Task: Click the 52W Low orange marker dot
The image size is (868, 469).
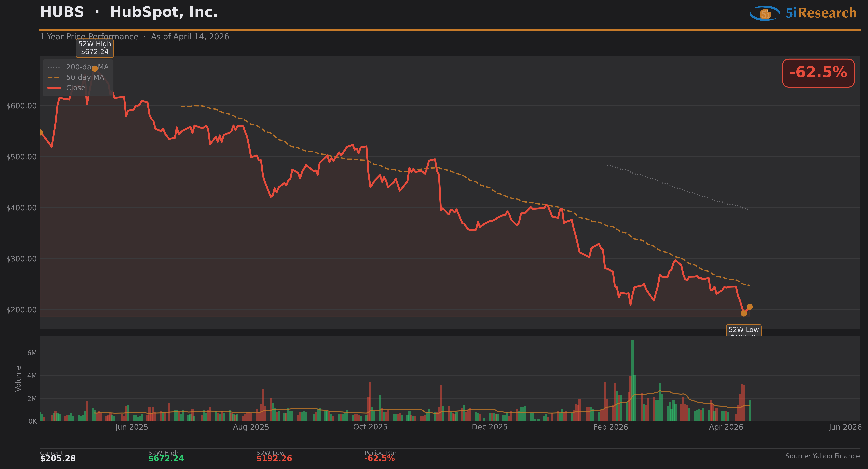Action: click(x=744, y=313)
